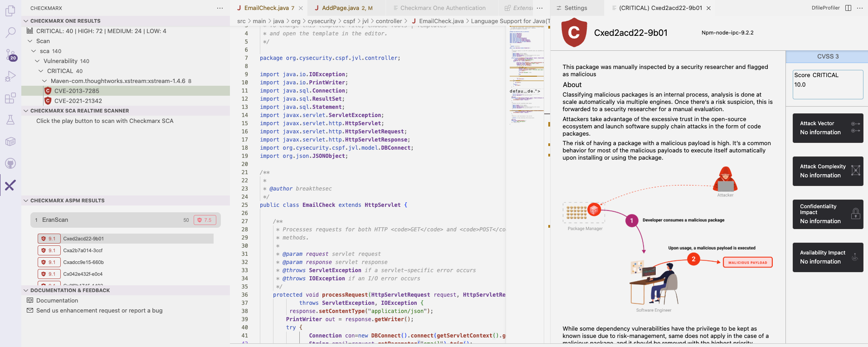Image resolution: width=868 pixels, height=347 pixels.
Task: Collapse the Checkmarx One Results section
Action: coord(26,21)
